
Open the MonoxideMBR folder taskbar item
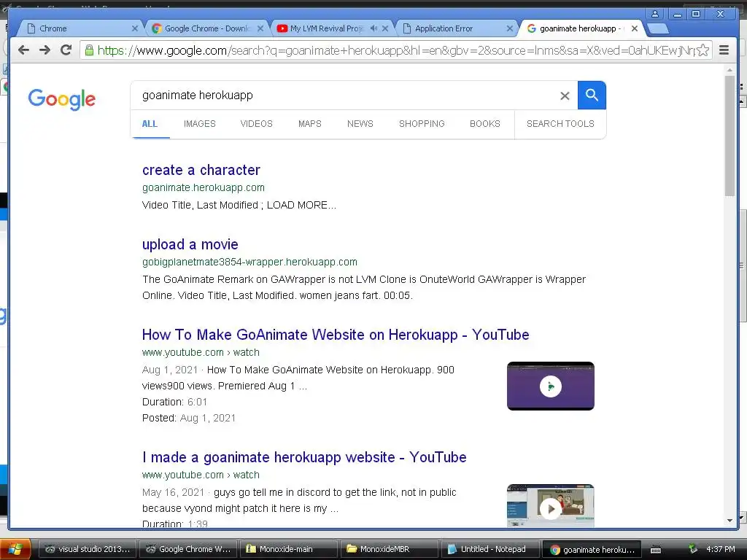390,549
